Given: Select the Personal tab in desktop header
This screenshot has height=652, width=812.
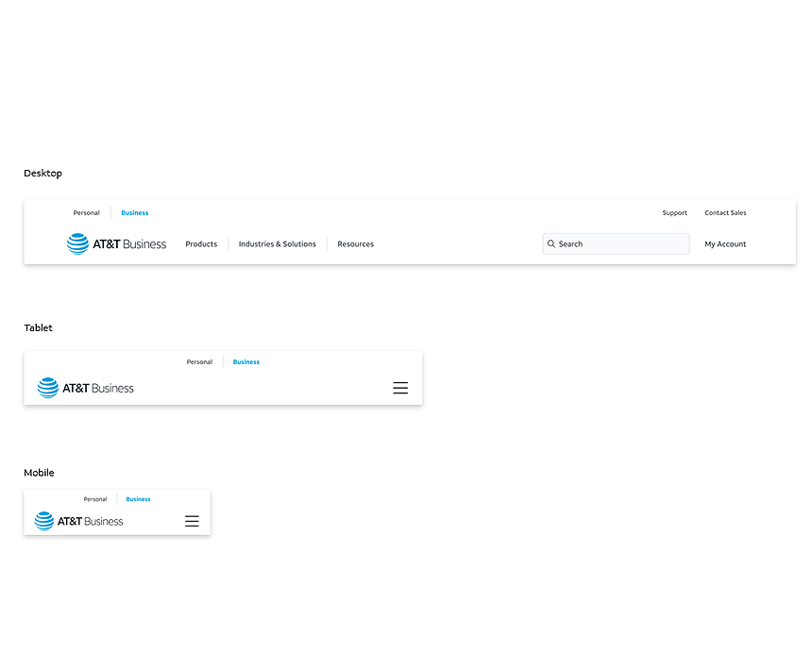Looking at the screenshot, I should click(x=87, y=213).
